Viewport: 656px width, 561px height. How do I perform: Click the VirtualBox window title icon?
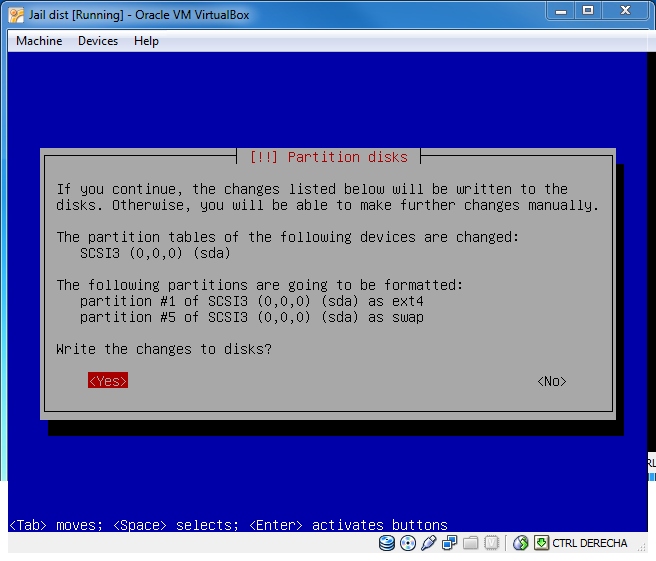16,15
